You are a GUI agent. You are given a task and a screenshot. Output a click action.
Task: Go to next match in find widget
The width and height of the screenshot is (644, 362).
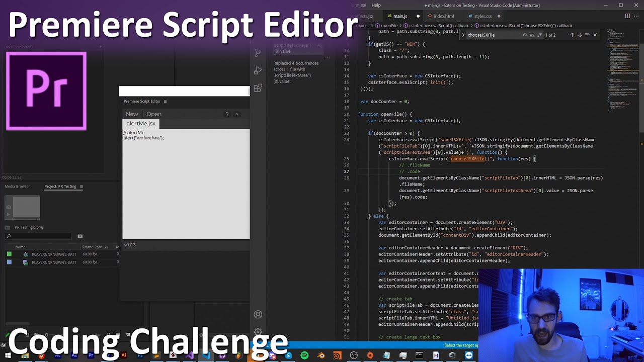tap(580, 35)
